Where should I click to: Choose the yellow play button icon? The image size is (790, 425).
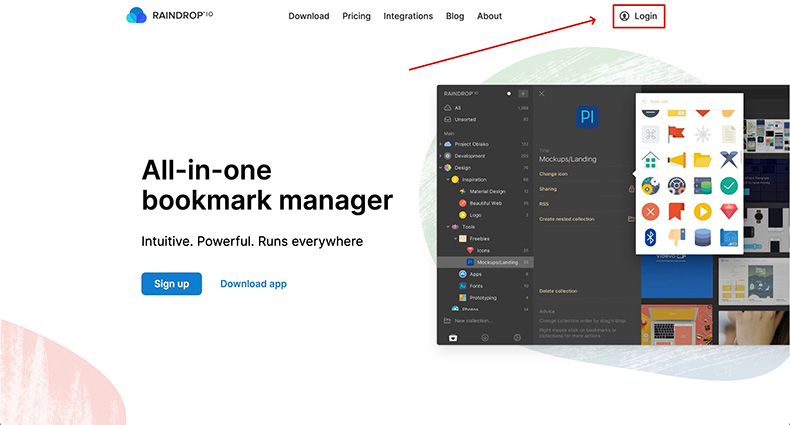(702, 211)
